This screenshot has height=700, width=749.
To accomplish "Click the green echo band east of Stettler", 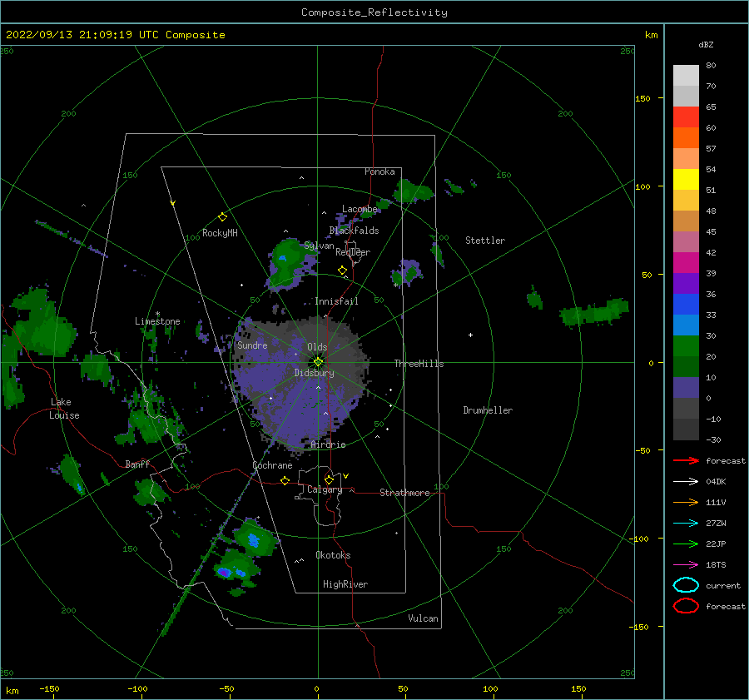I will pos(594,312).
